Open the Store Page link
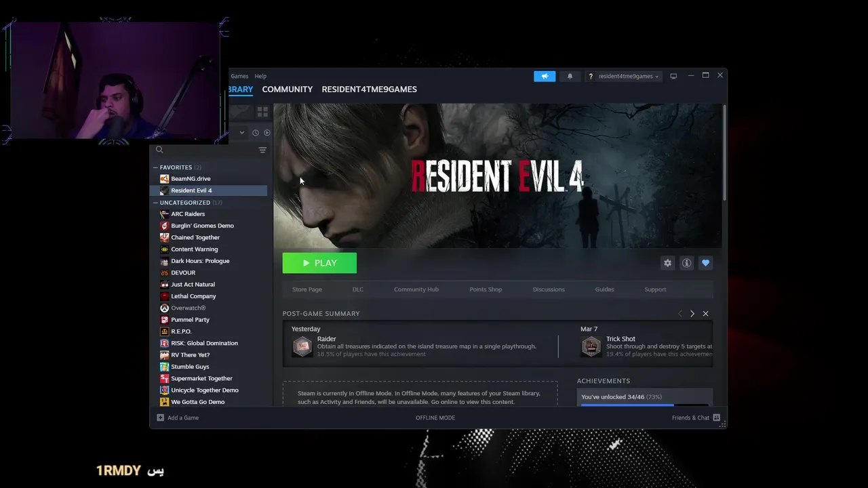 click(307, 289)
